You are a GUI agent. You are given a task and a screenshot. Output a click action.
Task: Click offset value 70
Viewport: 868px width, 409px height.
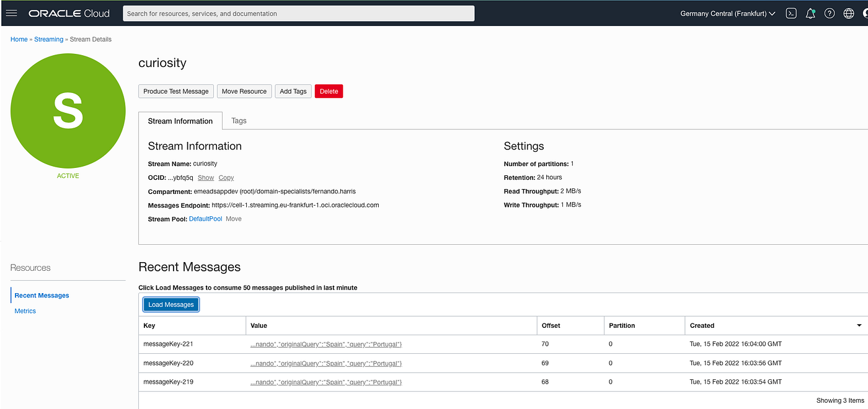[545, 344]
